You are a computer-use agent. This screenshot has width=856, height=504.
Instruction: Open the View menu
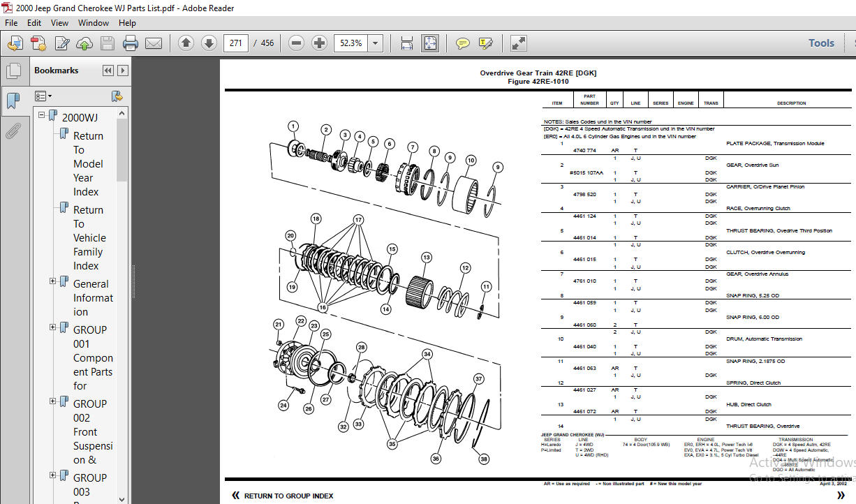pos(59,22)
